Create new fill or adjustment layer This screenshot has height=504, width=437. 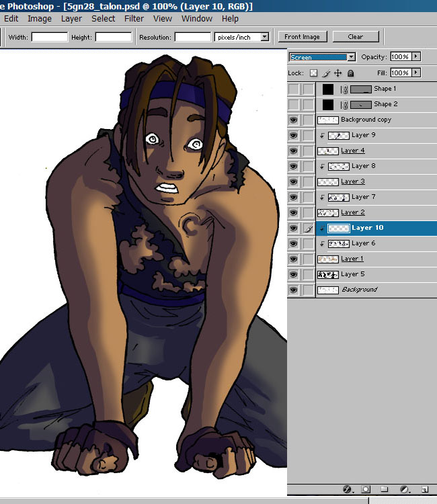coord(405,489)
